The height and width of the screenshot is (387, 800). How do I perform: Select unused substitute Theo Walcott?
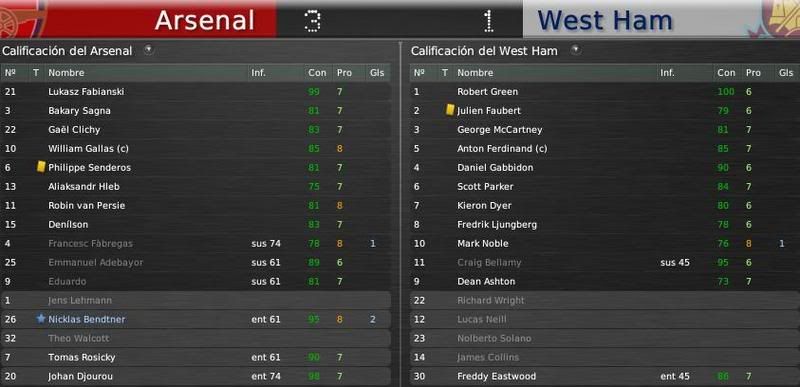click(196, 338)
